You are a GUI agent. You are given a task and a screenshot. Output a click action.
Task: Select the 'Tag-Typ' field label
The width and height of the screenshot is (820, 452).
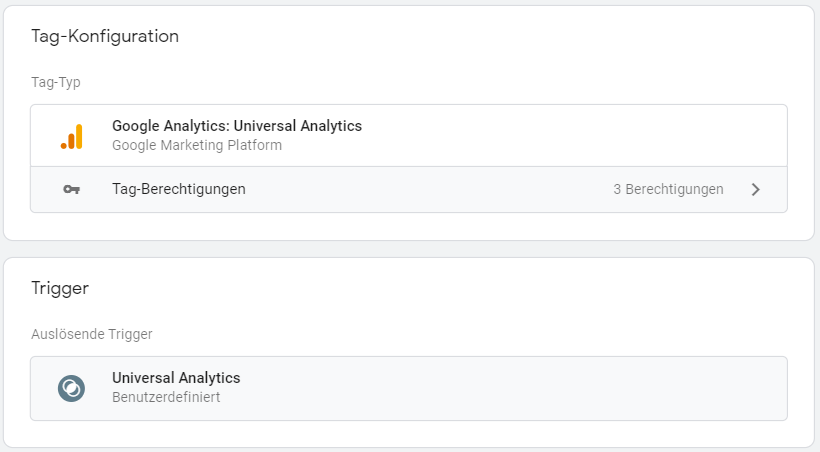(56, 82)
